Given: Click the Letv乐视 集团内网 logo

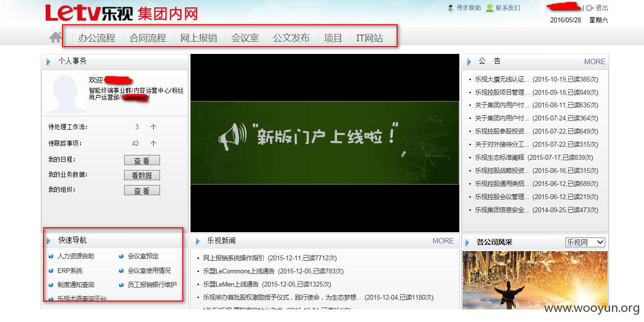Looking at the screenshot, I should 122,13.
